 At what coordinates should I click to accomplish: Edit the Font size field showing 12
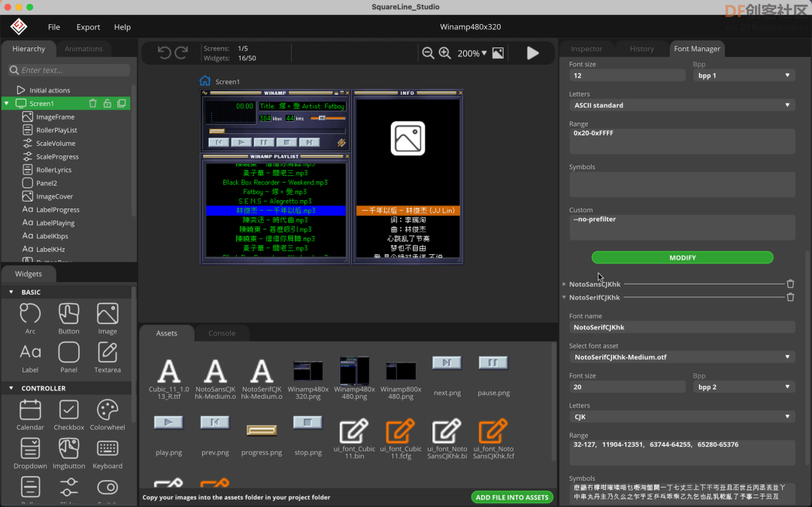627,76
